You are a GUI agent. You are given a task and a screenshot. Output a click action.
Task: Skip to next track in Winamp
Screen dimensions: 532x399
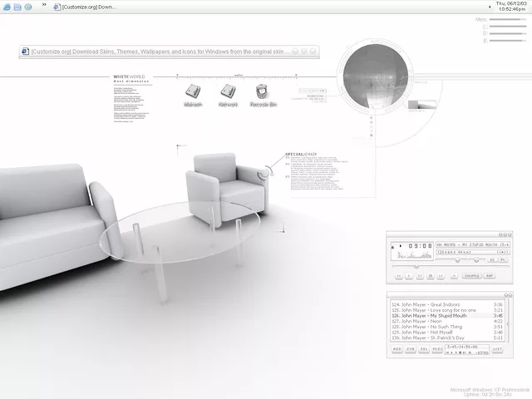[x=441, y=276]
